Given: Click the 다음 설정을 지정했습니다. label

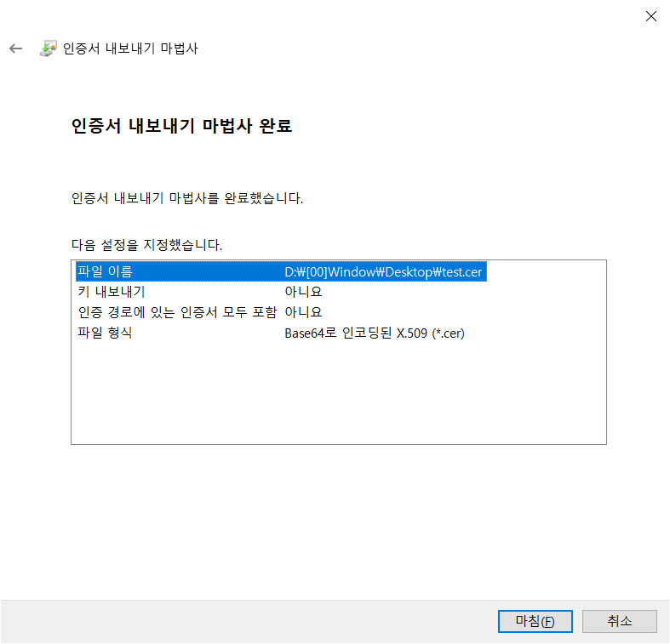Looking at the screenshot, I should (x=147, y=245).
